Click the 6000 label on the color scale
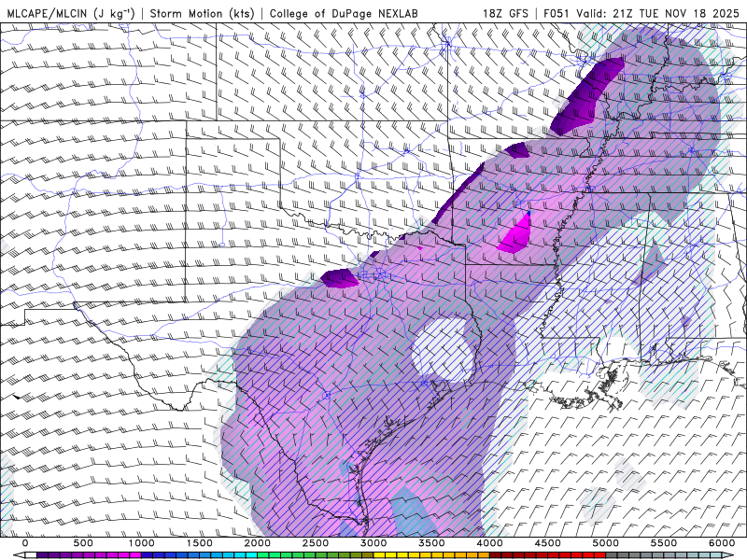 pos(723,543)
